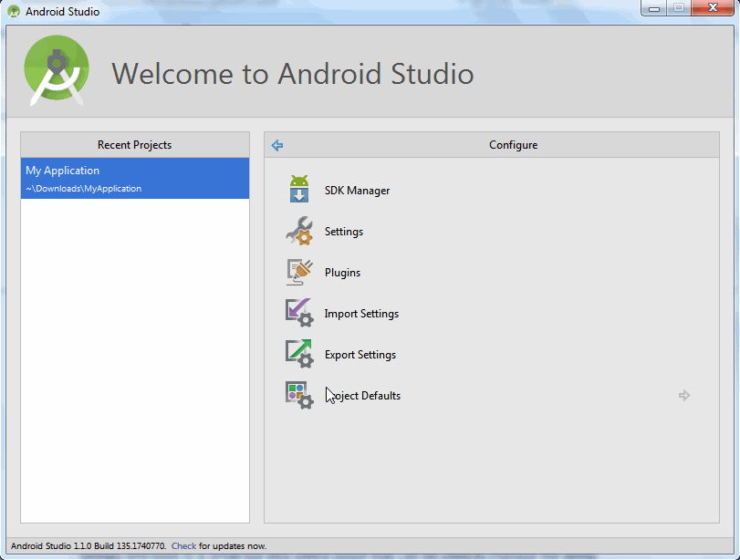This screenshot has height=560, width=740.
Task: Select the Settings entry in Configure
Action: (x=343, y=231)
